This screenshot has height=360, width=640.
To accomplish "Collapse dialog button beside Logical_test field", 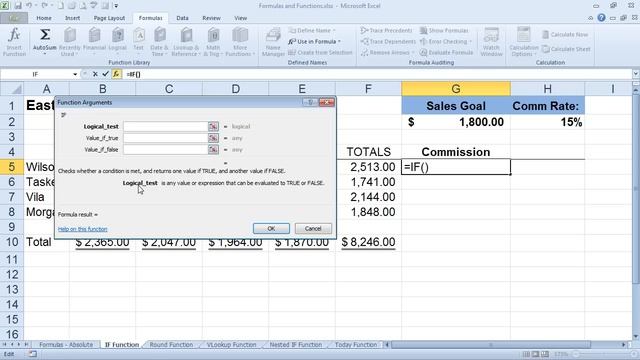I will click(x=213, y=127).
